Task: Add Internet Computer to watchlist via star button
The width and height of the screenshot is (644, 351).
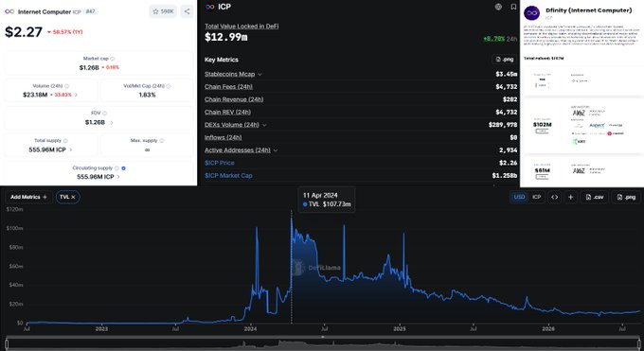Action: tap(163, 11)
